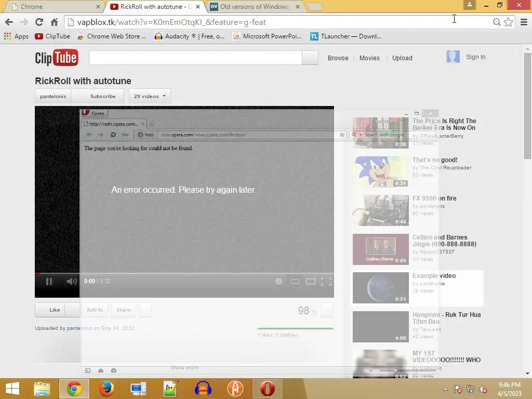
Task: Open Opera from taskbar
Action: point(268,389)
